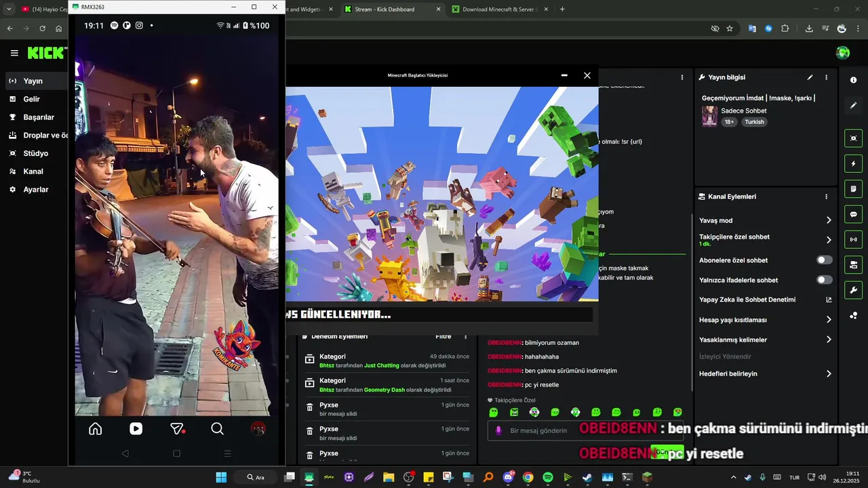Go to the Yayın sidebar section
The width and height of the screenshot is (868, 488).
pyautogui.click(x=34, y=81)
